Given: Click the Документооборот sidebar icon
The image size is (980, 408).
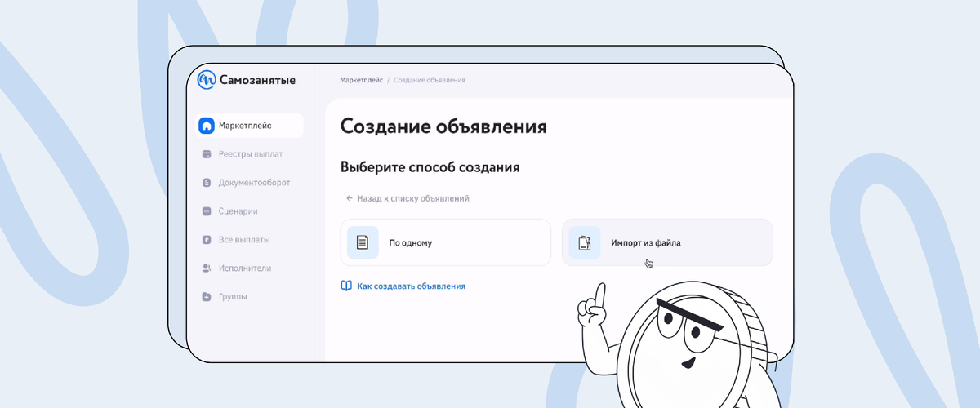Looking at the screenshot, I should [x=207, y=183].
